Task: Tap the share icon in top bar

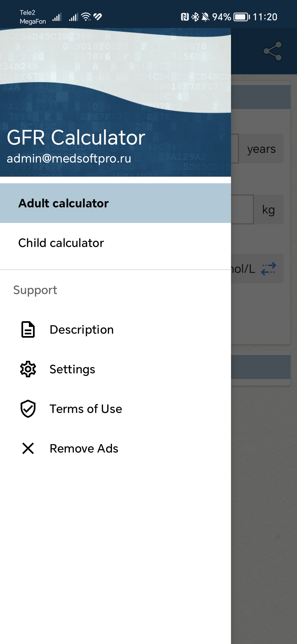Action: click(x=273, y=51)
